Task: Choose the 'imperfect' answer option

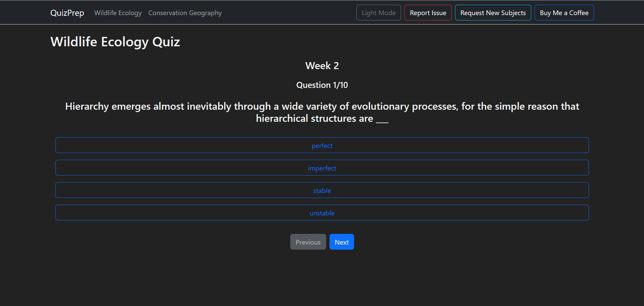Action: click(x=322, y=168)
